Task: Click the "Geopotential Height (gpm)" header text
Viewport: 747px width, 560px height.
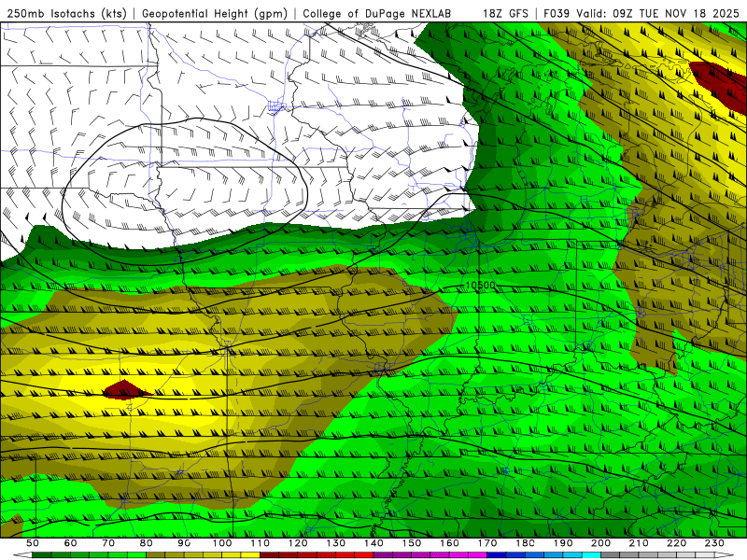Action: click(215, 13)
